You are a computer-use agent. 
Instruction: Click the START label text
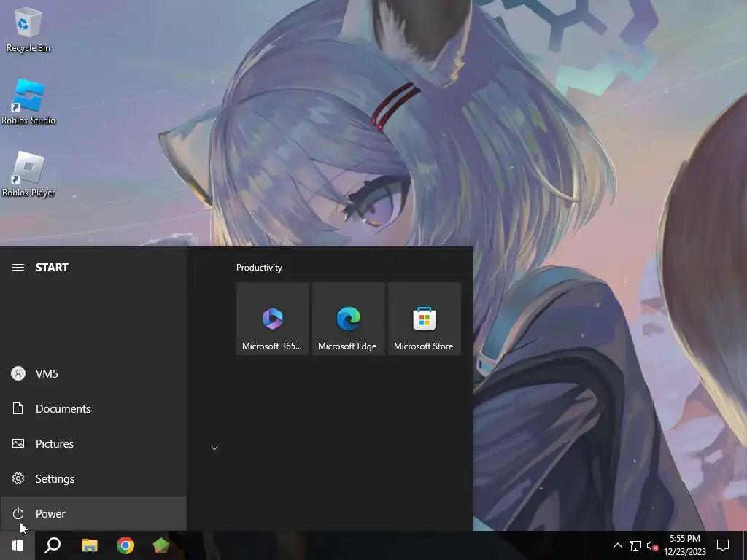pos(52,268)
